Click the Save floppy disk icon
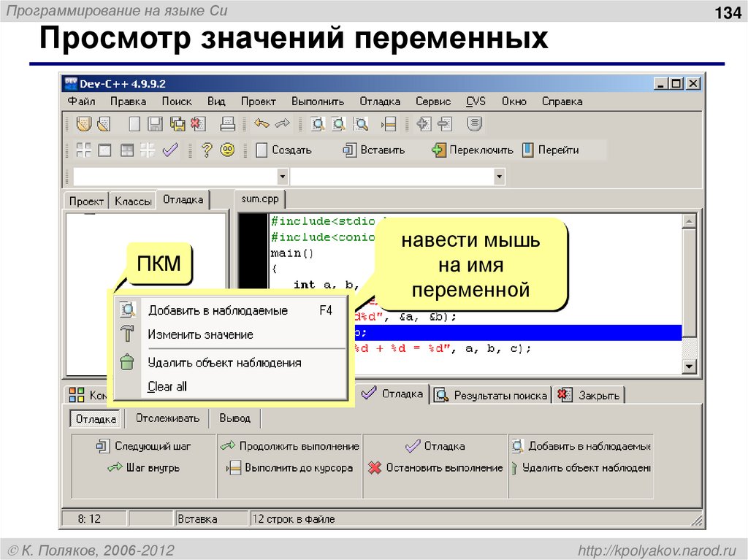Screen dimensions: 748x560 coord(155,125)
